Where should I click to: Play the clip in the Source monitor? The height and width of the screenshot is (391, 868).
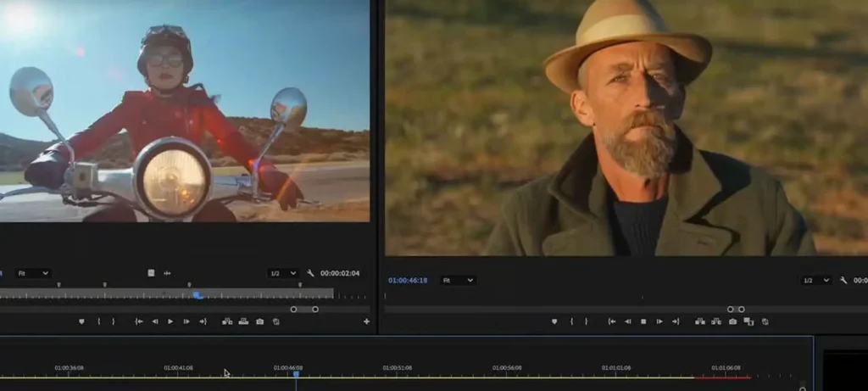[170, 321]
